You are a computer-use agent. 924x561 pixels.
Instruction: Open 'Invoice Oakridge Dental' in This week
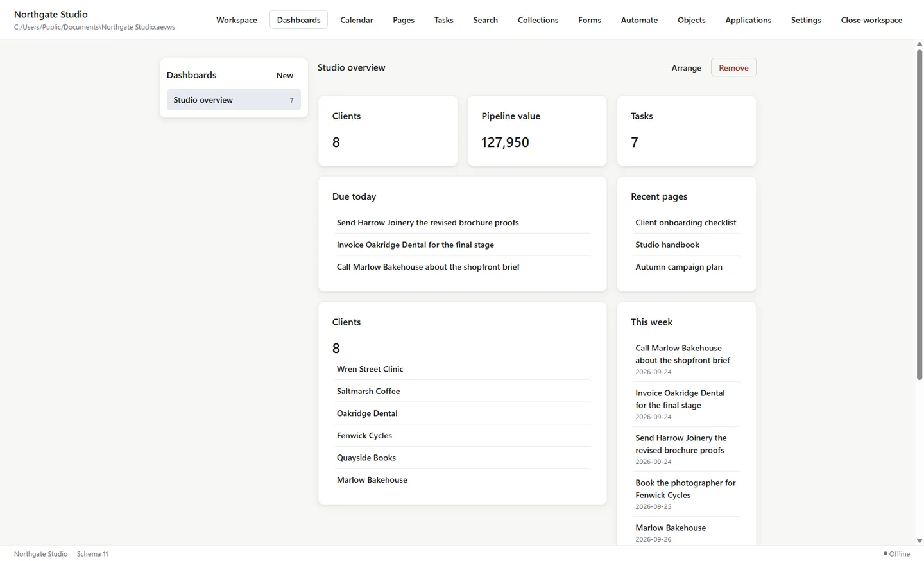pos(686,404)
